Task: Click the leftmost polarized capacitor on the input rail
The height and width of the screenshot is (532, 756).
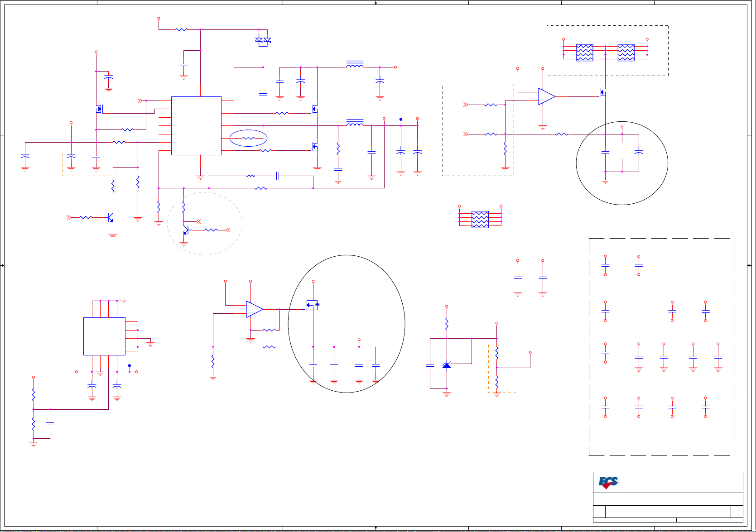Action: coord(25,157)
